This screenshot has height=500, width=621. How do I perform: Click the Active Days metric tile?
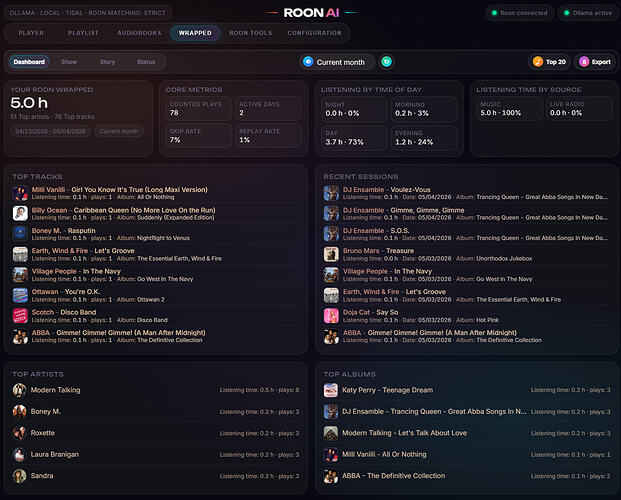coord(269,109)
